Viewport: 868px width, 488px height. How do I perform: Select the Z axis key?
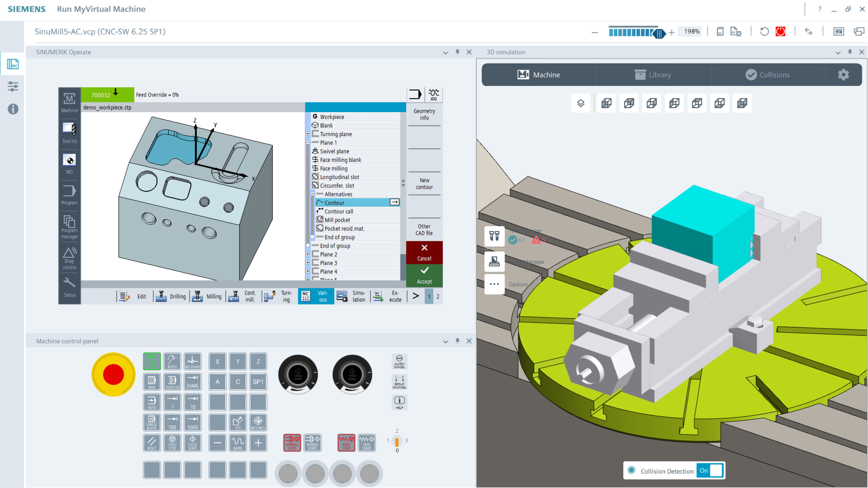(x=258, y=361)
